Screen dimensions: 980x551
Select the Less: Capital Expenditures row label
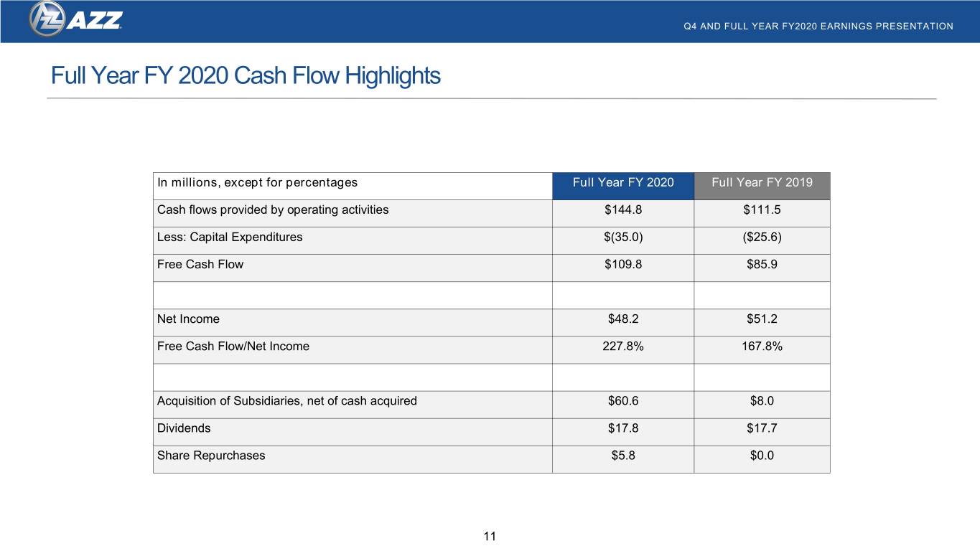230,237
